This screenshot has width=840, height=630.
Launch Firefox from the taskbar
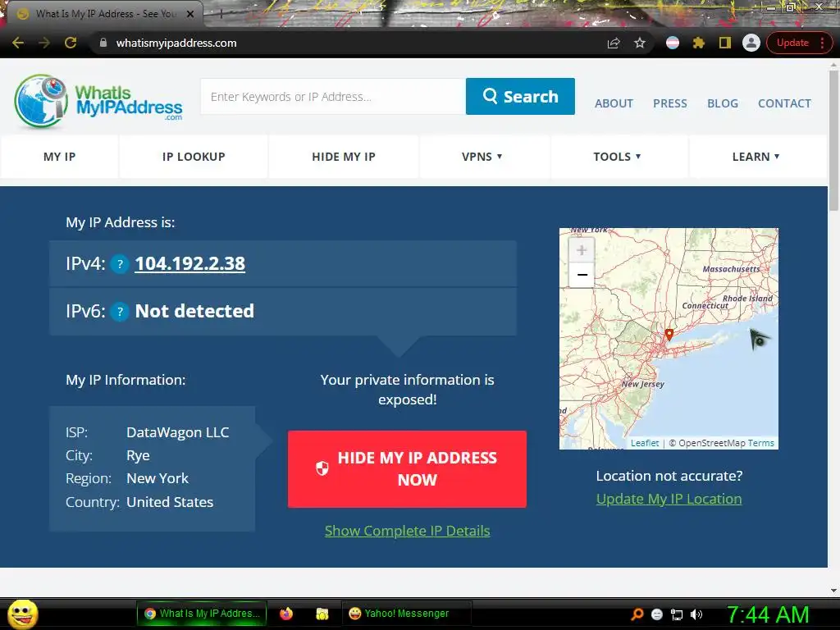point(286,614)
